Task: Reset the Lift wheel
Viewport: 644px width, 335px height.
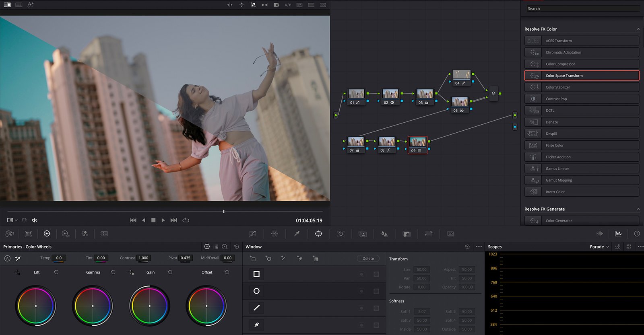Action: pos(56,272)
